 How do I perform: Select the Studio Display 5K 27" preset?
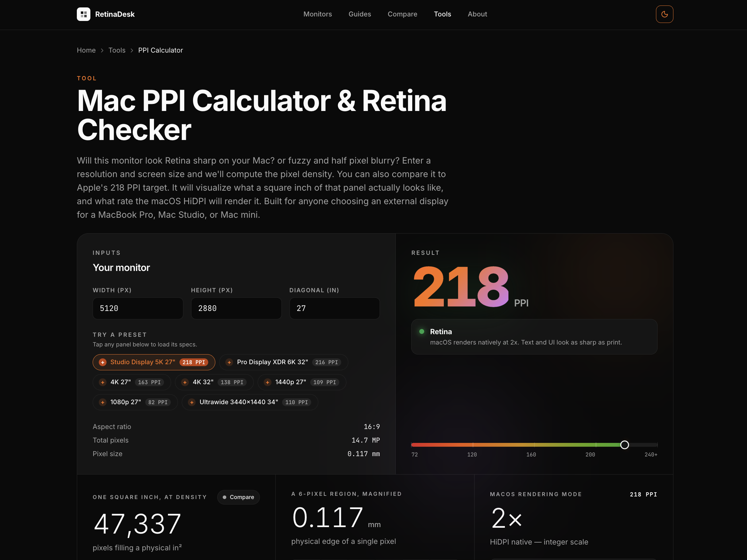154,362
